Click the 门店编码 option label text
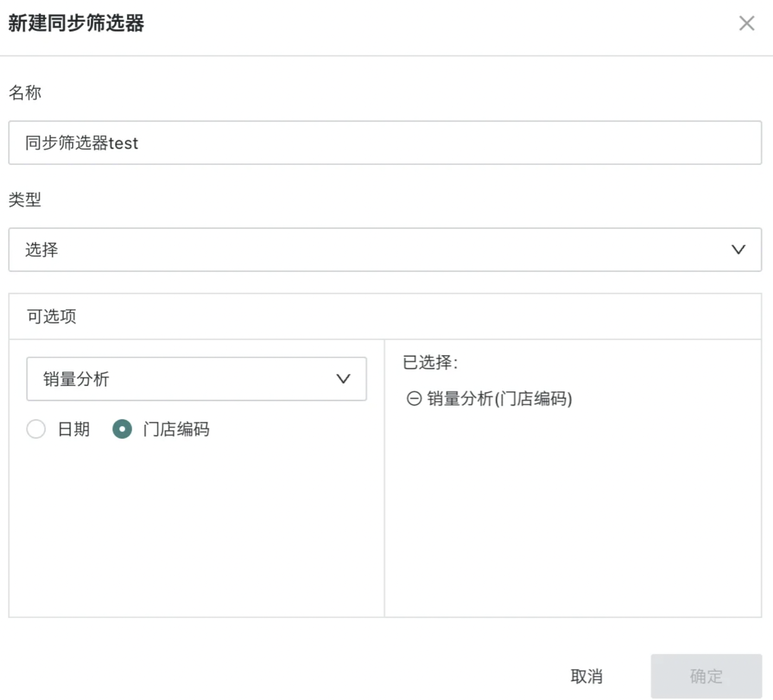Viewport: 773px width, 700px height. pos(176,429)
